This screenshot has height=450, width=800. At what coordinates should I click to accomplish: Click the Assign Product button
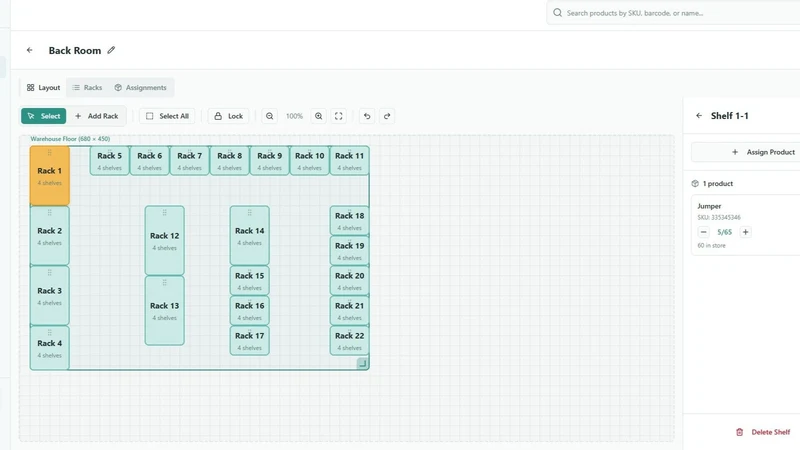coord(745,152)
